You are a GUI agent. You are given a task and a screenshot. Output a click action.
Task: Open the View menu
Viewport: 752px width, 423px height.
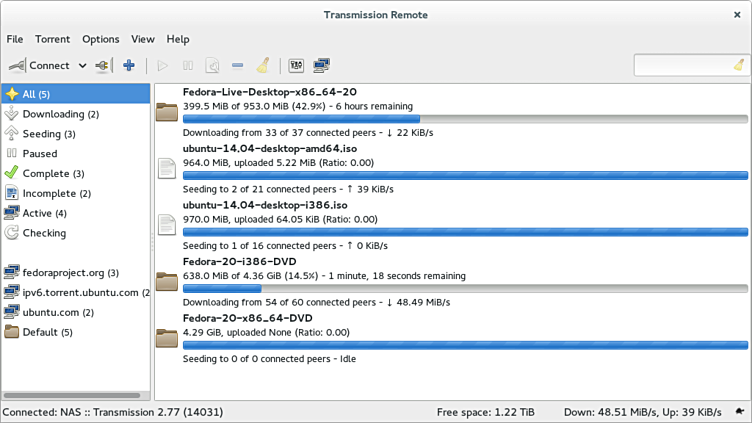click(143, 39)
